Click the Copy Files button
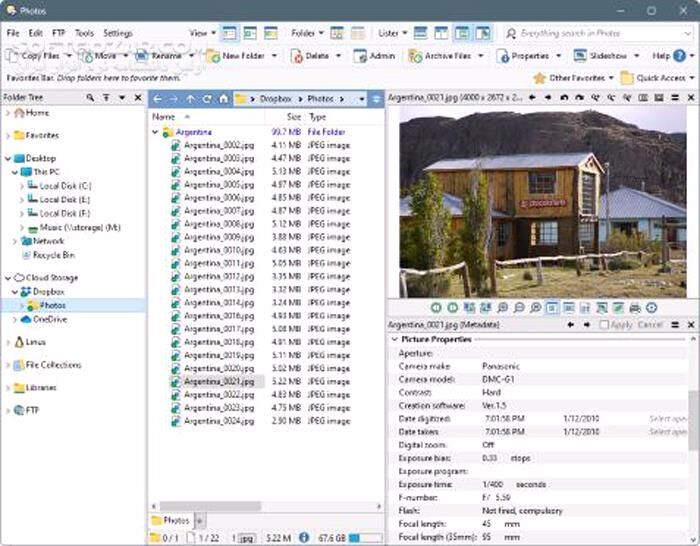Viewport: 700px width, 546px height. (39, 56)
